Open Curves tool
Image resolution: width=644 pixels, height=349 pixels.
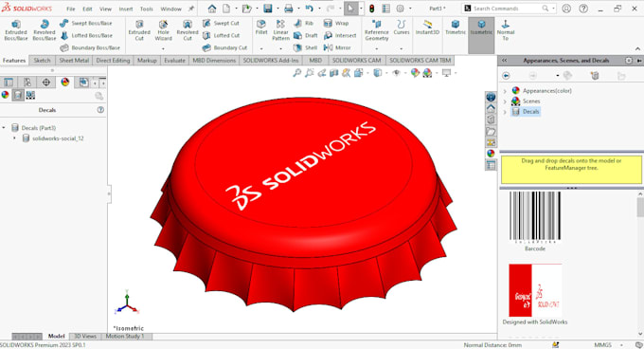tap(402, 28)
